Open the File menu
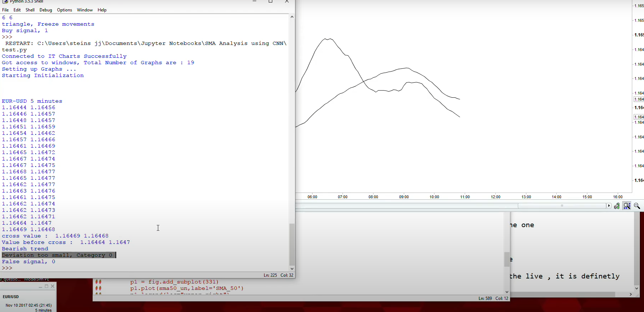The width and height of the screenshot is (644, 312). pyautogui.click(x=5, y=10)
